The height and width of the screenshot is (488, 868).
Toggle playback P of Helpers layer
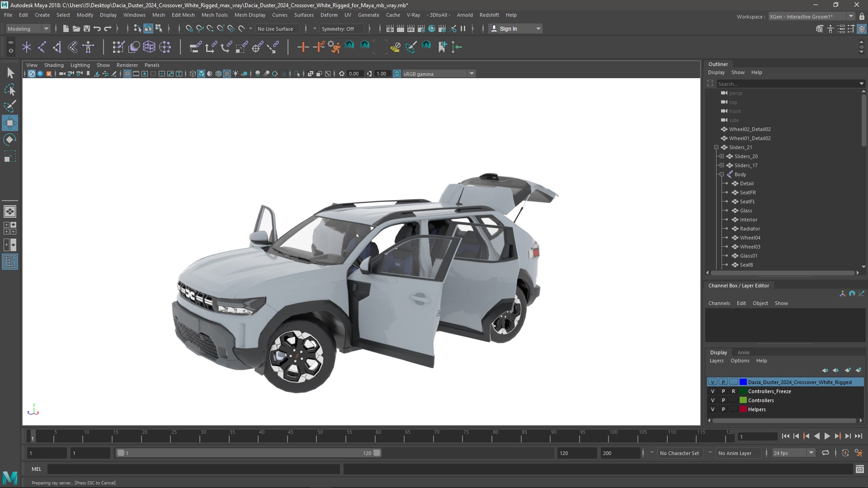pos(723,409)
